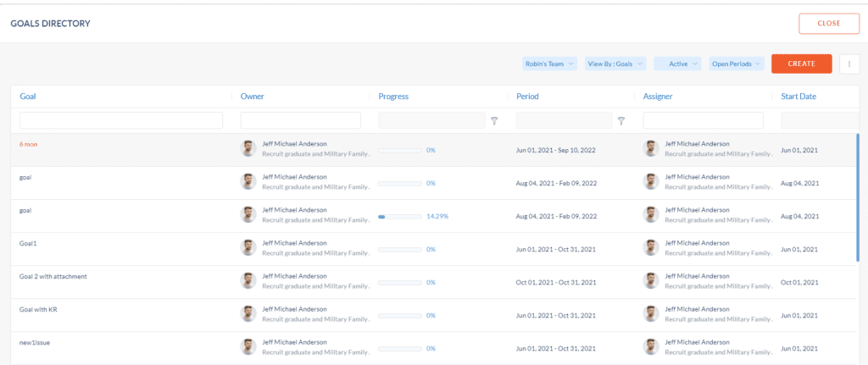868x365 pixels.
Task: Sort by the Goal column header
Action: (28, 97)
